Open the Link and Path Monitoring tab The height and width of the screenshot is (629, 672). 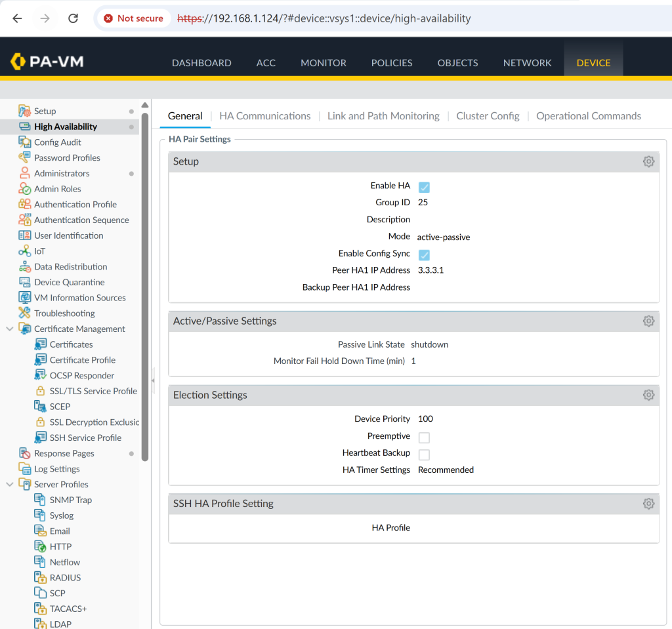coord(383,116)
